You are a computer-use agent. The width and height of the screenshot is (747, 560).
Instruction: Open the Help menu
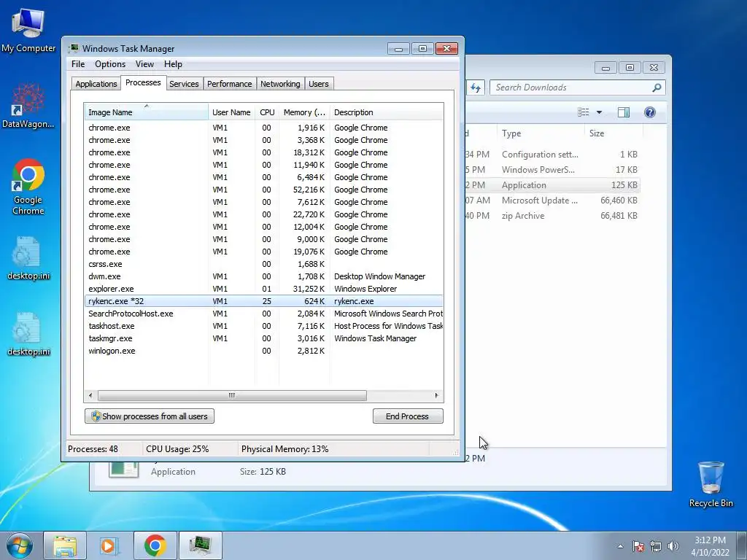tap(173, 64)
